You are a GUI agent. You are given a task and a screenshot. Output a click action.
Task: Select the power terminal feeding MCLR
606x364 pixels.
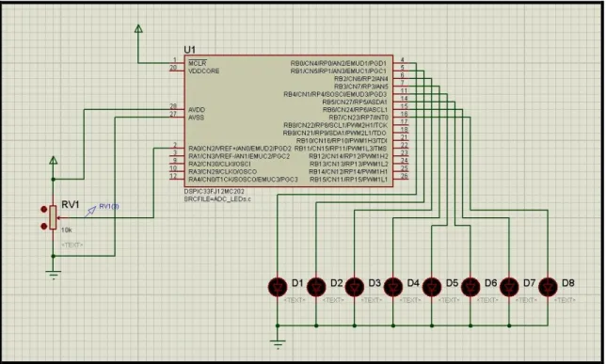tap(138, 28)
